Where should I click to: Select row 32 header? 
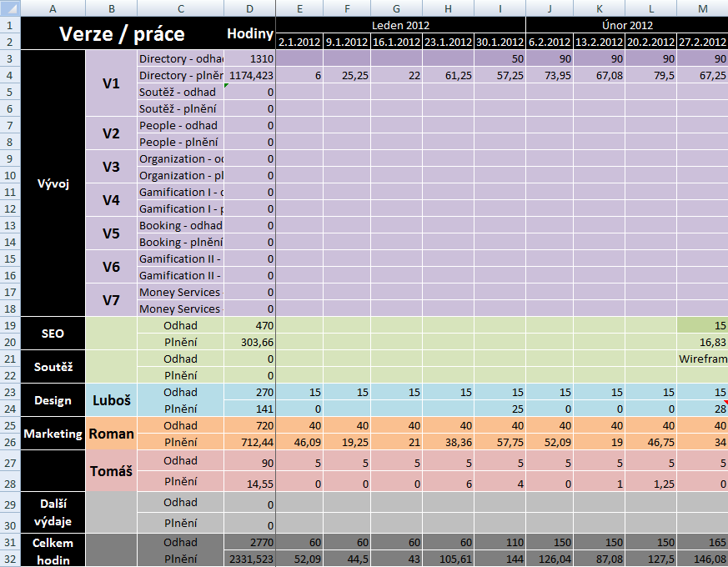10,559
